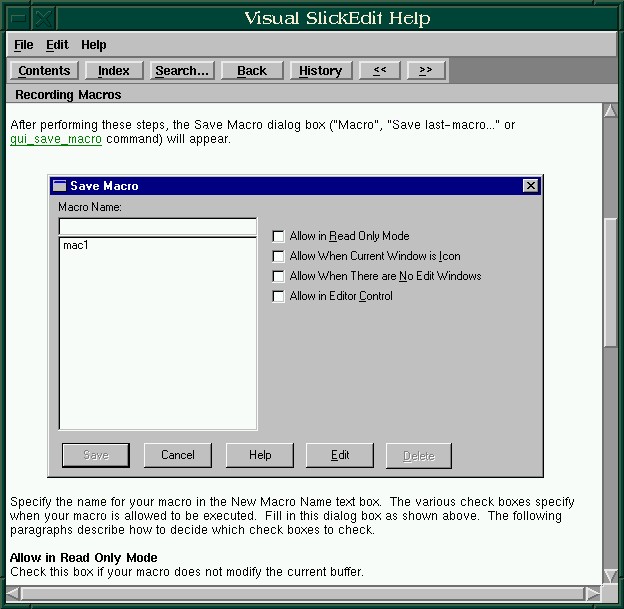Open the Edit menu
The image size is (624, 609).
click(x=57, y=45)
